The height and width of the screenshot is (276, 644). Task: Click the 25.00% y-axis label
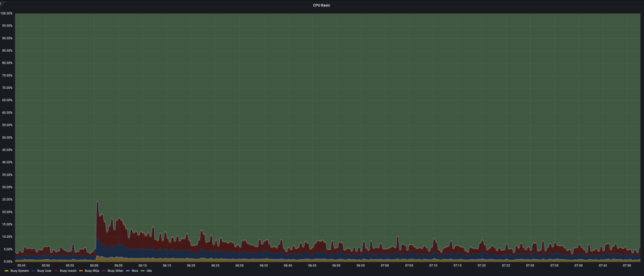pos(7,200)
